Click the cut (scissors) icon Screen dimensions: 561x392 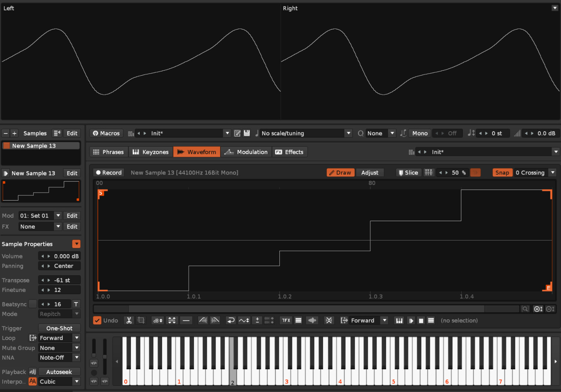[x=129, y=320]
